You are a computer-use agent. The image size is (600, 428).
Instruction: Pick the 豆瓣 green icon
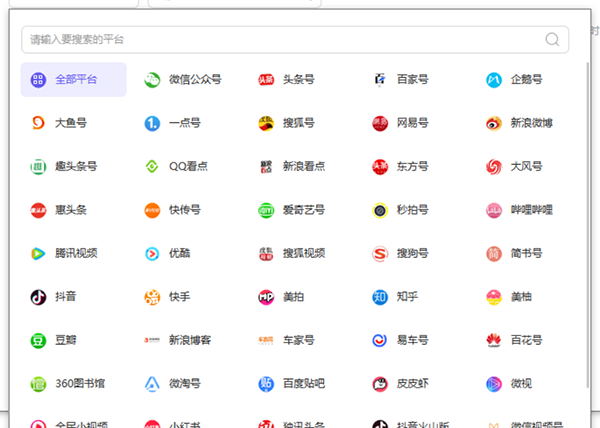tap(38, 340)
